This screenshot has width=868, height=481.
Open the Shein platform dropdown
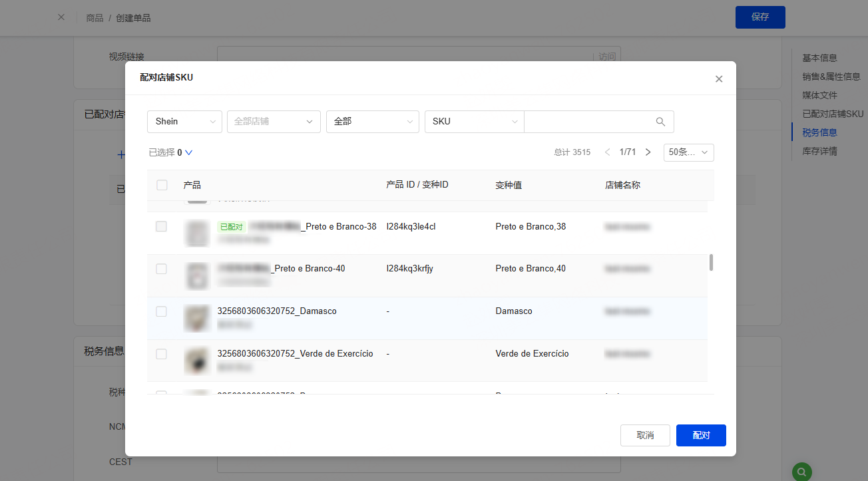tap(184, 122)
